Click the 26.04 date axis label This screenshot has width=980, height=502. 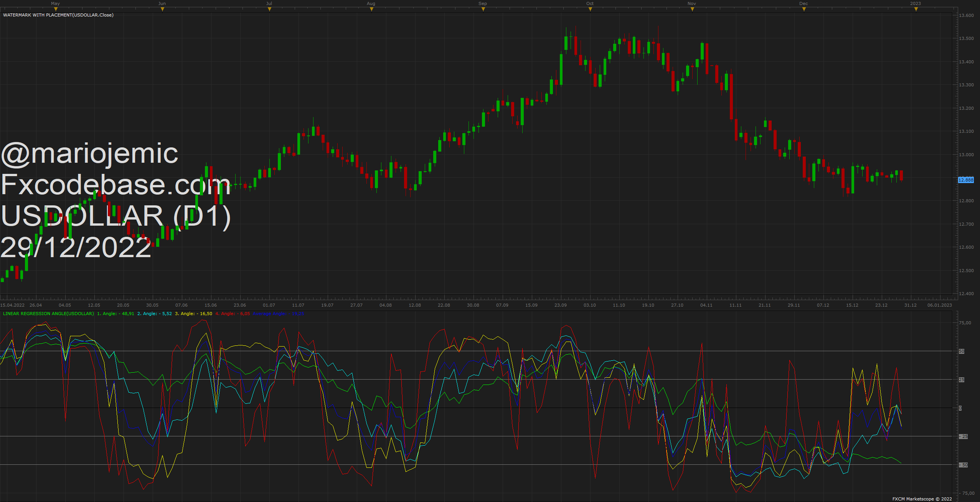[x=36, y=305]
